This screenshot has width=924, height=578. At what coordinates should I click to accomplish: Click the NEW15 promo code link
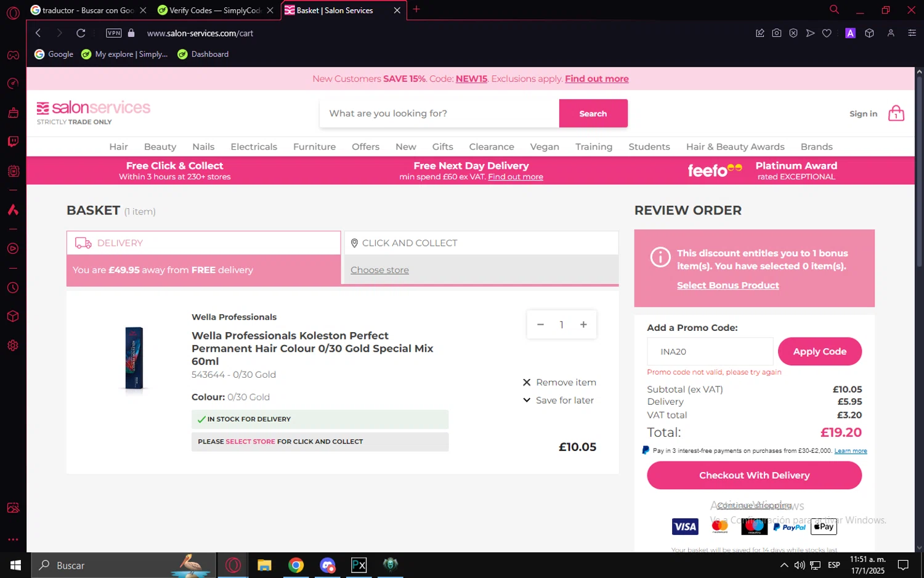471,79
